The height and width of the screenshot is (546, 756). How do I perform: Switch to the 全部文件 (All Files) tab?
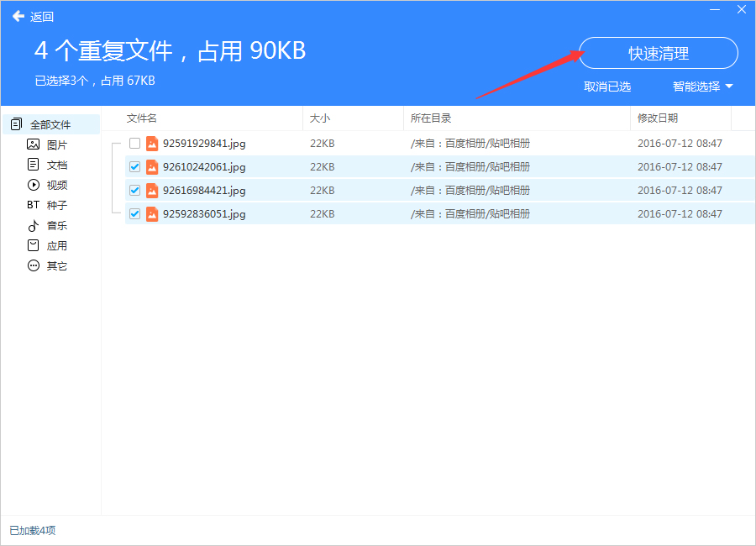(50, 123)
